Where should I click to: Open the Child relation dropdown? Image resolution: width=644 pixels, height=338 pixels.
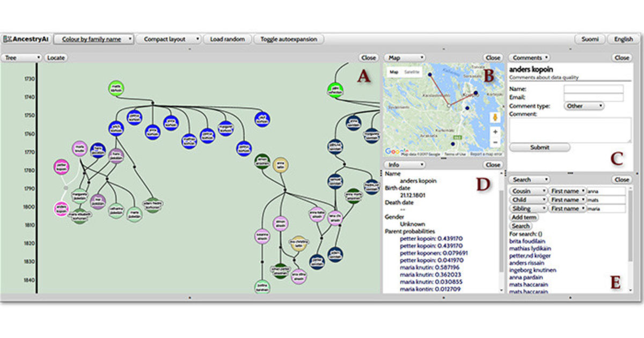point(528,200)
